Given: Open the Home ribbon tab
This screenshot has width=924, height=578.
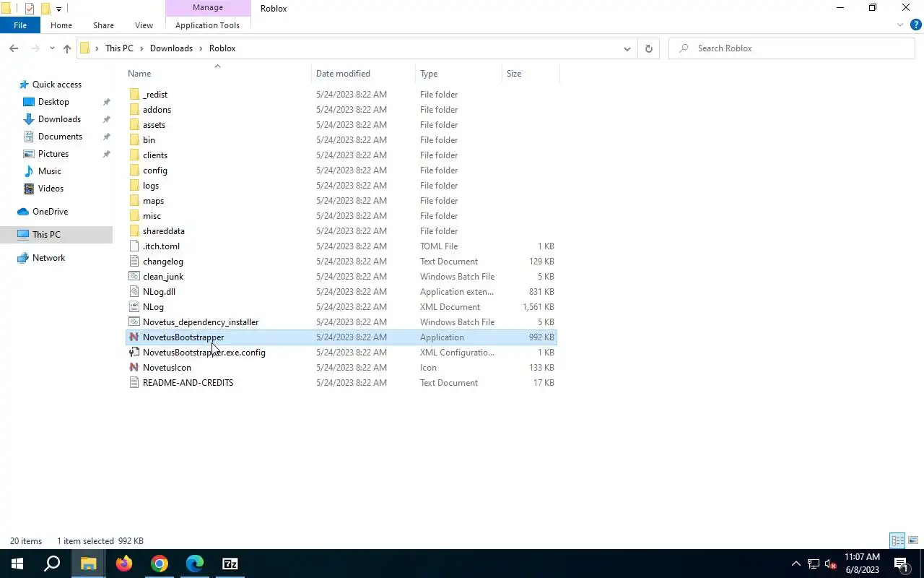Looking at the screenshot, I should [61, 25].
